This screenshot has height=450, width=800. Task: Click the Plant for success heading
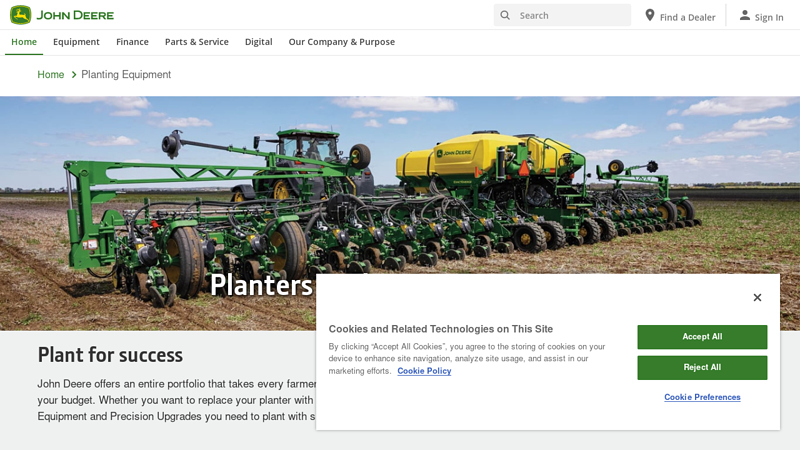point(110,355)
